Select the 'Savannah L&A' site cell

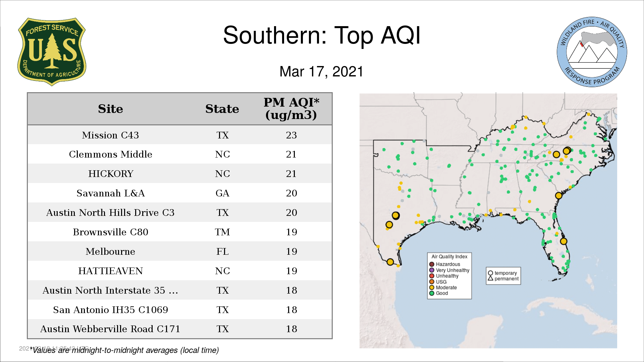(x=110, y=193)
